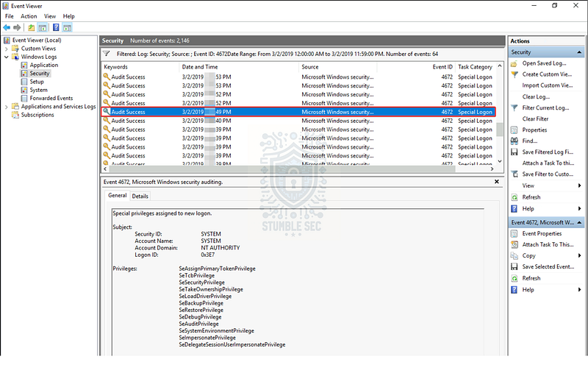The height and width of the screenshot is (365, 588).
Task: Switch to the General tab
Action: pyautogui.click(x=118, y=196)
